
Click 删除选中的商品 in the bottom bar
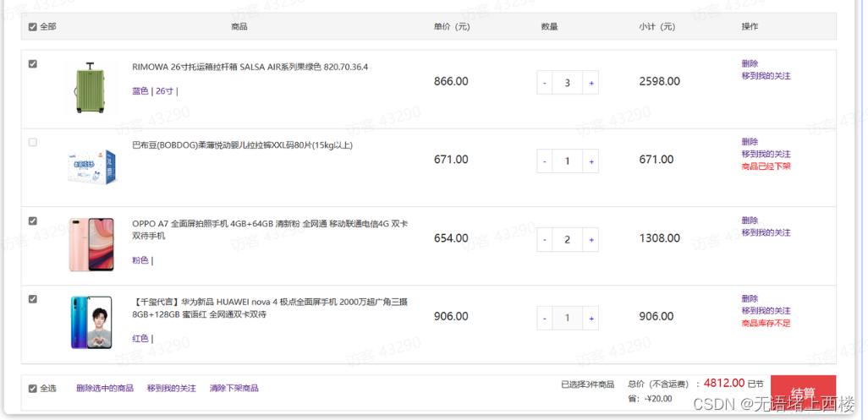(105, 388)
